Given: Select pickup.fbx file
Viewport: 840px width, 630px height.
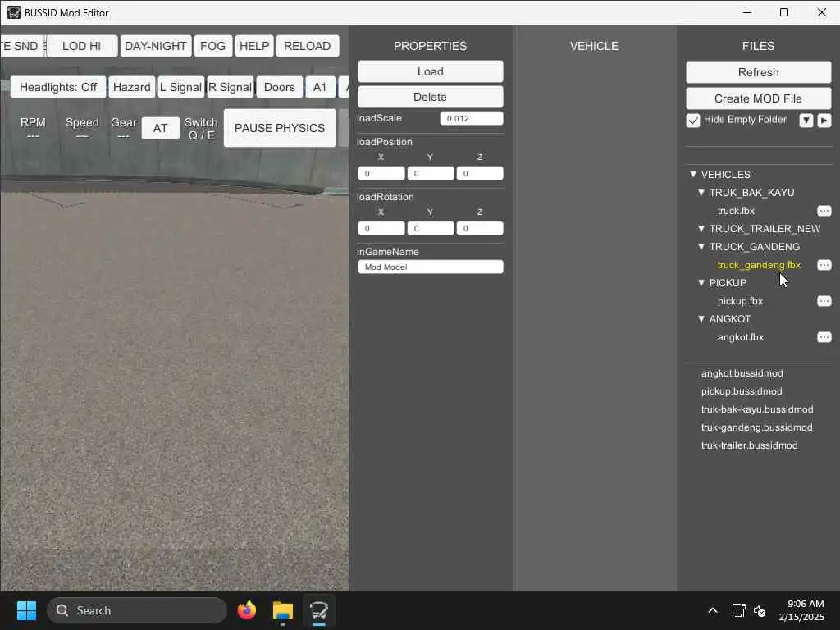Looking at the screenshot, I should tap(740, 301).
